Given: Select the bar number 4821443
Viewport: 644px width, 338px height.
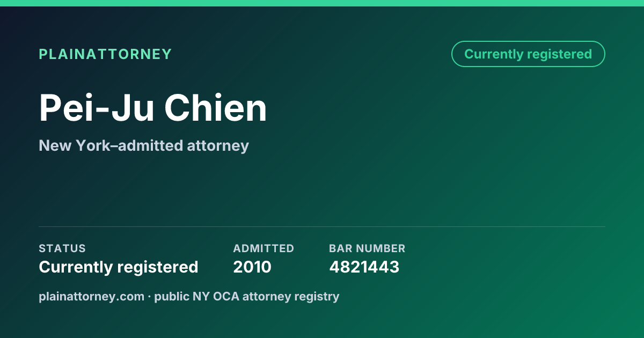Looking at the screenshot, I should click(x=364, y=267).
